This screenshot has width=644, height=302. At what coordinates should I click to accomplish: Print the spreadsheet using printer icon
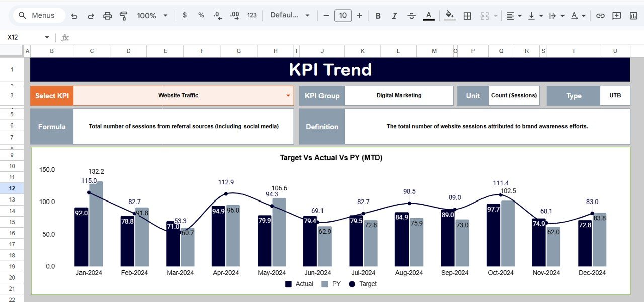click(x=107, y=16)
